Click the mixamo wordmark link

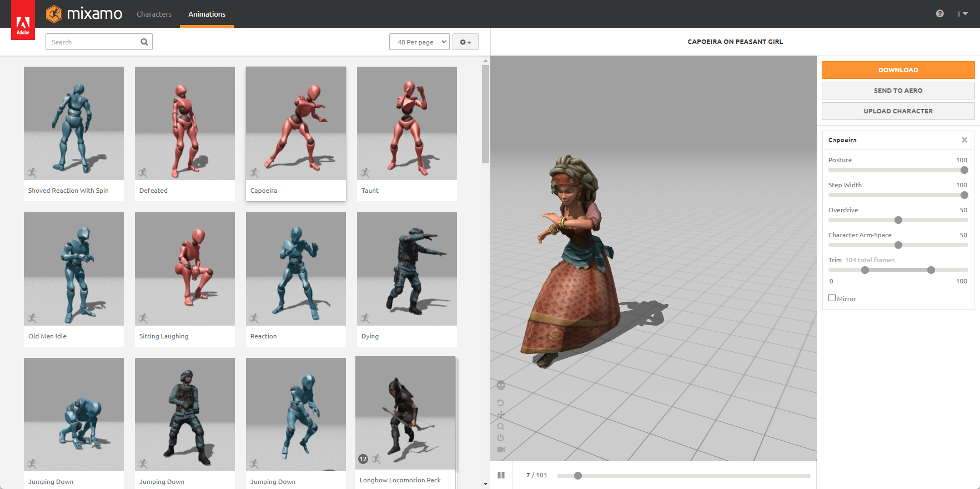[x=94, y=14]
